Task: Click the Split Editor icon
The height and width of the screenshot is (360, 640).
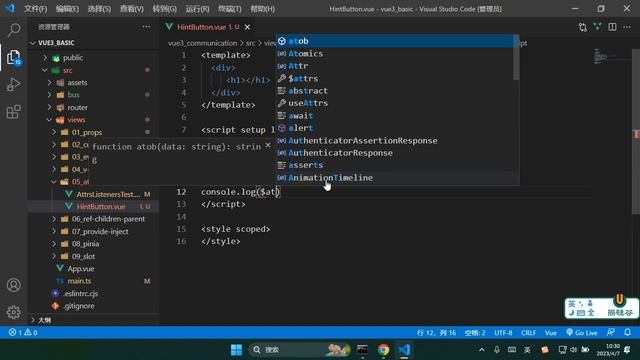Action: point(612,27)
